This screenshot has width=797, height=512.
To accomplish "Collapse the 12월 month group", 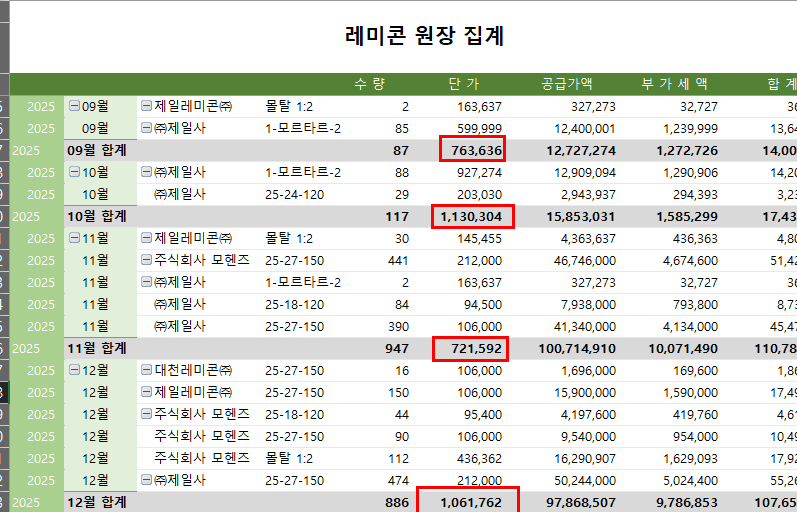I will pos(73,370).
